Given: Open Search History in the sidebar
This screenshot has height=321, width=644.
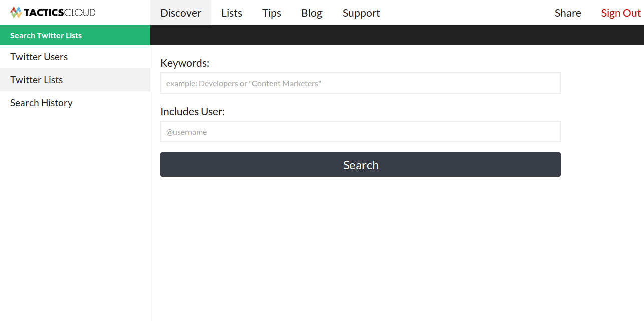Looking at the screenshot, I should click(75, 103).
